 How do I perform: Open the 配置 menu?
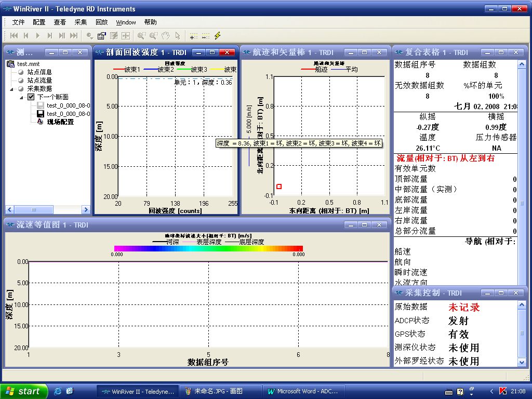(39, 22)
